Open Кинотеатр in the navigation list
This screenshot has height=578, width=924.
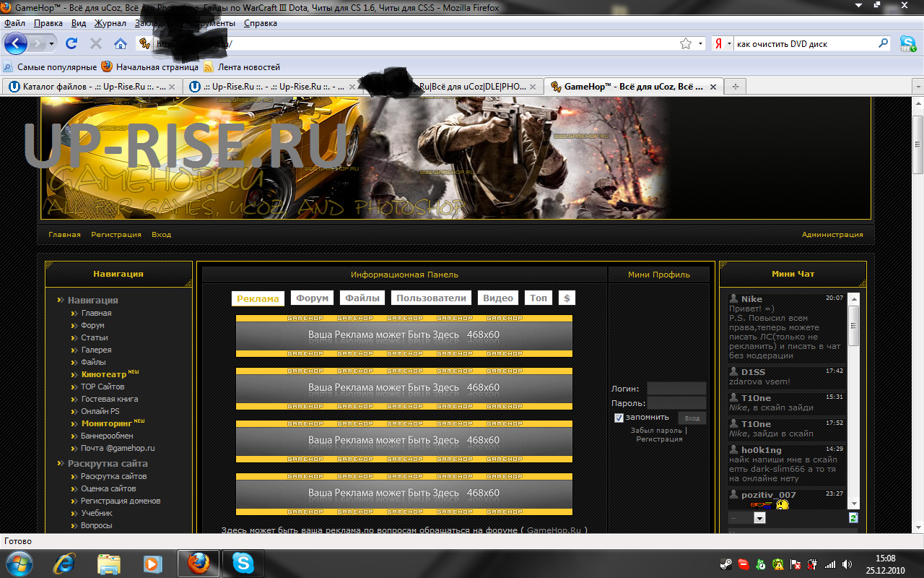(x=105, y=374)
